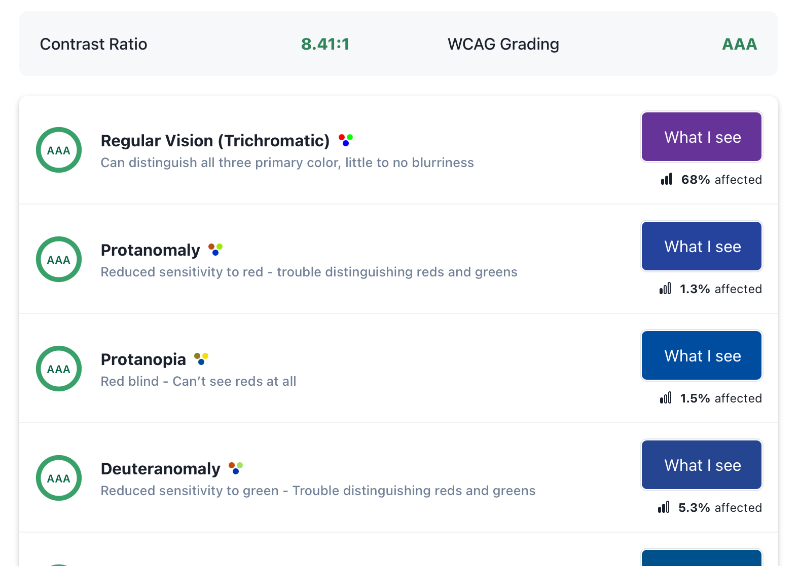Show What I see for Protanopia

(x=702, y=356)
